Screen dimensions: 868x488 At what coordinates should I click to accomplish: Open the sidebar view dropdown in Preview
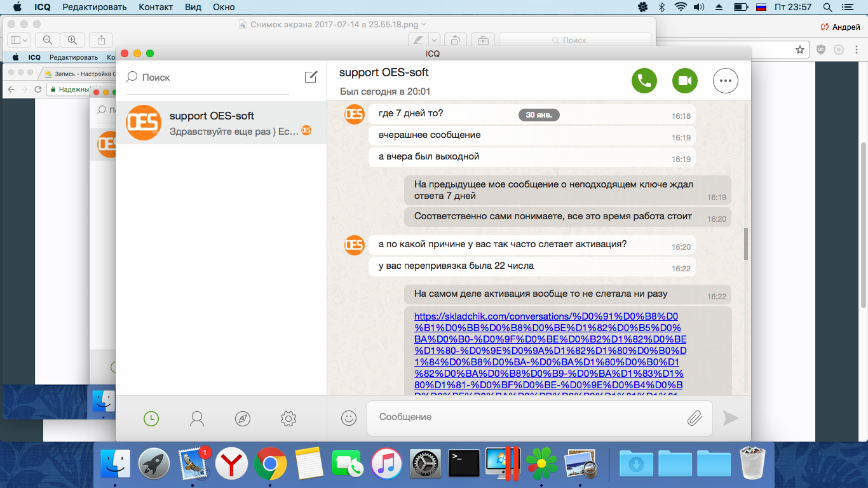pos(19,39)
